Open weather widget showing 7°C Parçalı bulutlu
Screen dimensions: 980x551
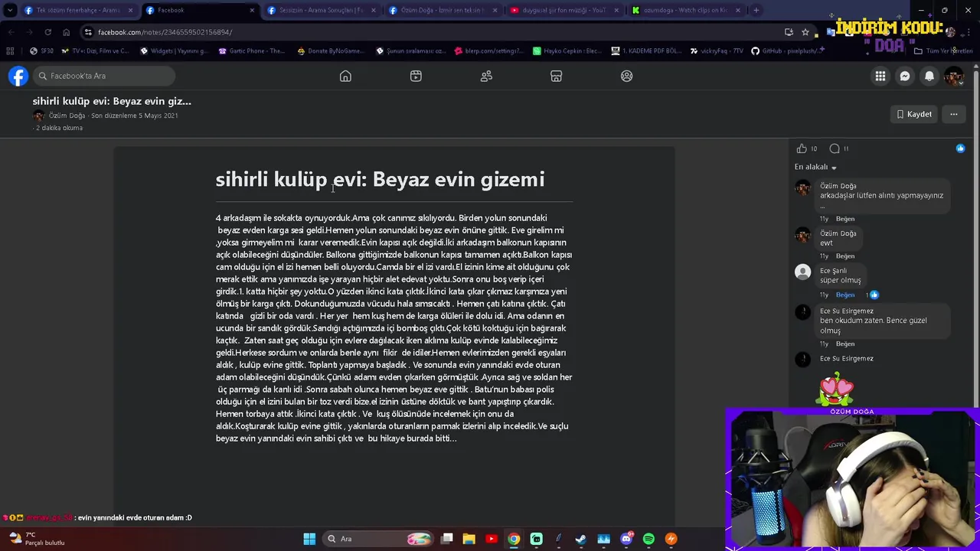(37, 539)
